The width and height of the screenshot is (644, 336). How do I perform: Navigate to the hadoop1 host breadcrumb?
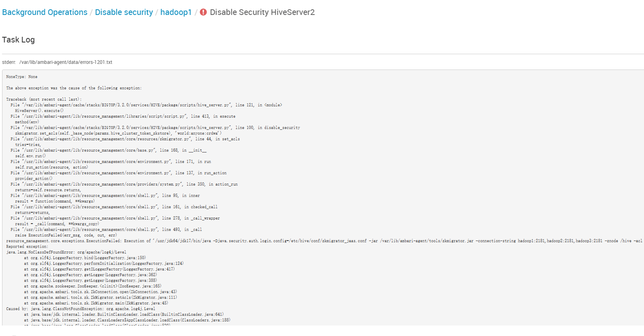pos(176,12)
